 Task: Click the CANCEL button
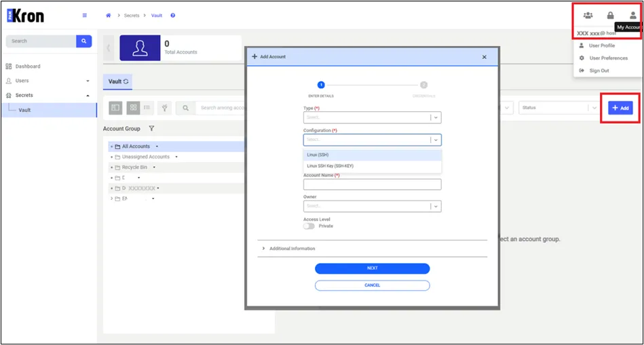372,285
